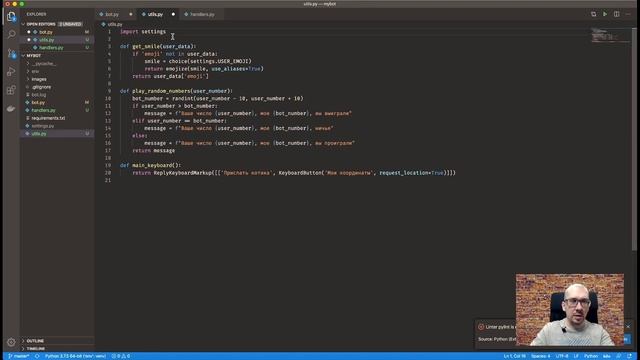Open the Extensions view
This screenshot has height=360, width=640.
click(11, 90)
